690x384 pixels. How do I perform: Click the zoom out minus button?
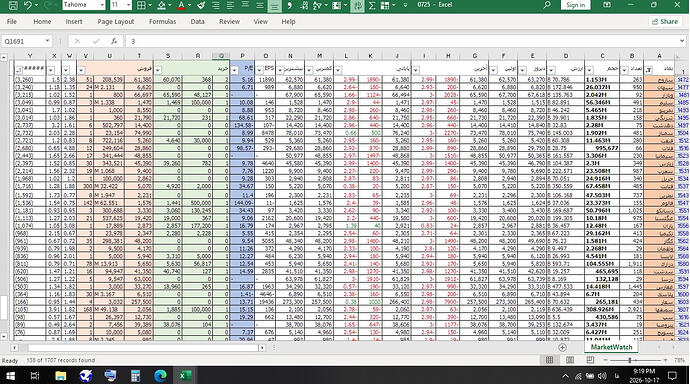(605, 360)
